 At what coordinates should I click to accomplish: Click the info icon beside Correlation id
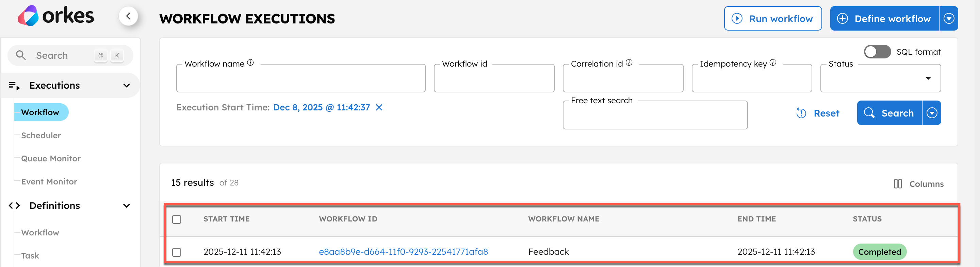point(629,63)
